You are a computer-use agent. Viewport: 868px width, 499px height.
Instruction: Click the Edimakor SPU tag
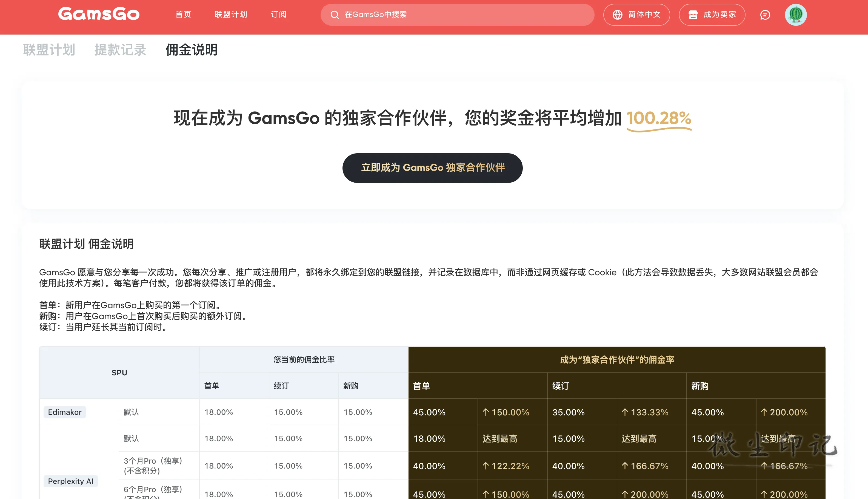pyautogui.click(x=65, y=412)
